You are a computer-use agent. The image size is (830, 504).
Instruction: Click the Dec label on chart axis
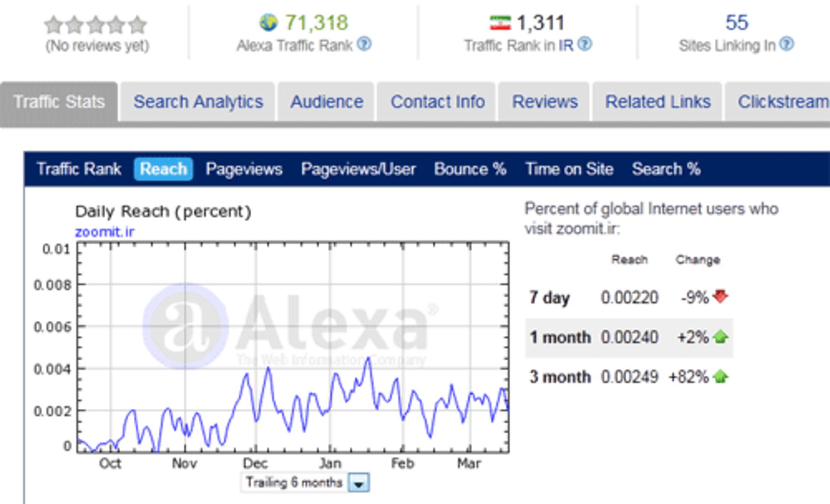[255, 463]
